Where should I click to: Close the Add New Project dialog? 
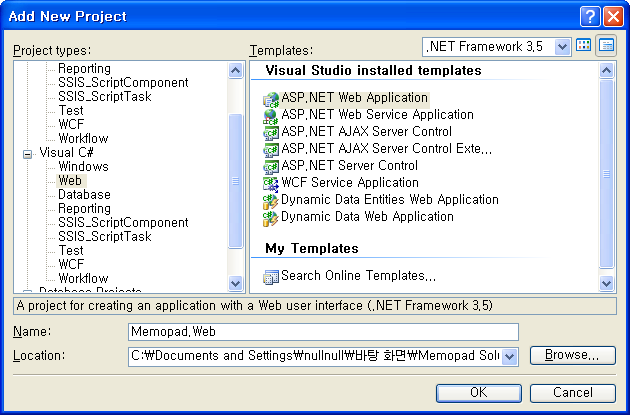(x=614, y=16)
